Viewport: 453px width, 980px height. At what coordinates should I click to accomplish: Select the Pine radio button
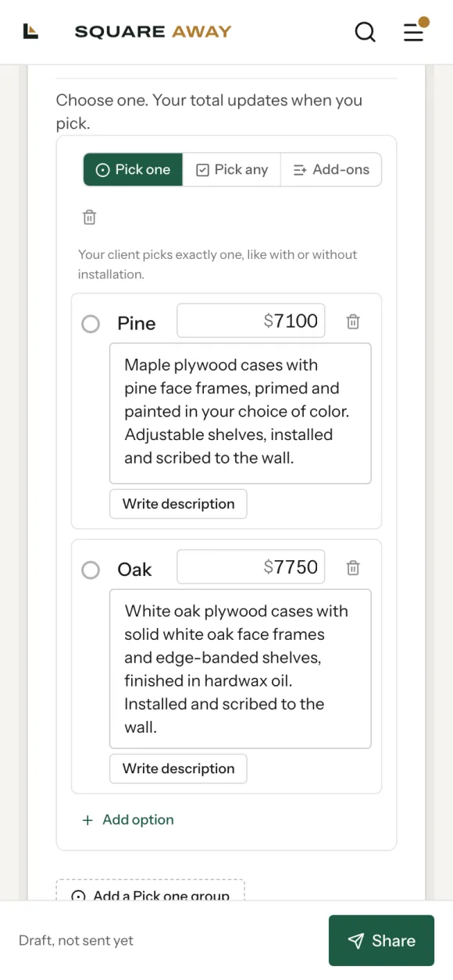point(91,323)
